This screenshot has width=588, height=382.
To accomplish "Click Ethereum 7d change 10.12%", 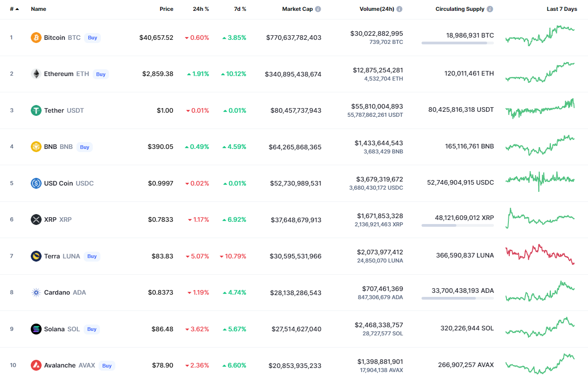I will 233,74.
